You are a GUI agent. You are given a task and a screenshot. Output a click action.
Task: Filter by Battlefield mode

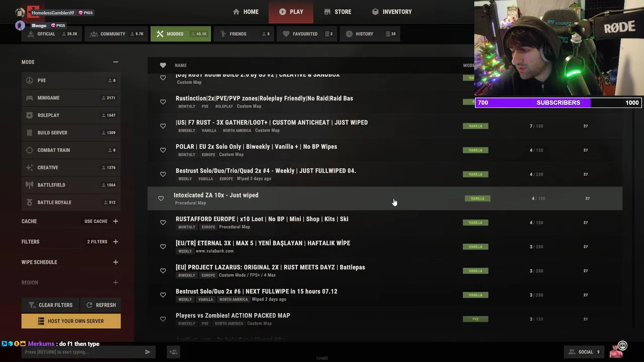(x=70, y=185)
